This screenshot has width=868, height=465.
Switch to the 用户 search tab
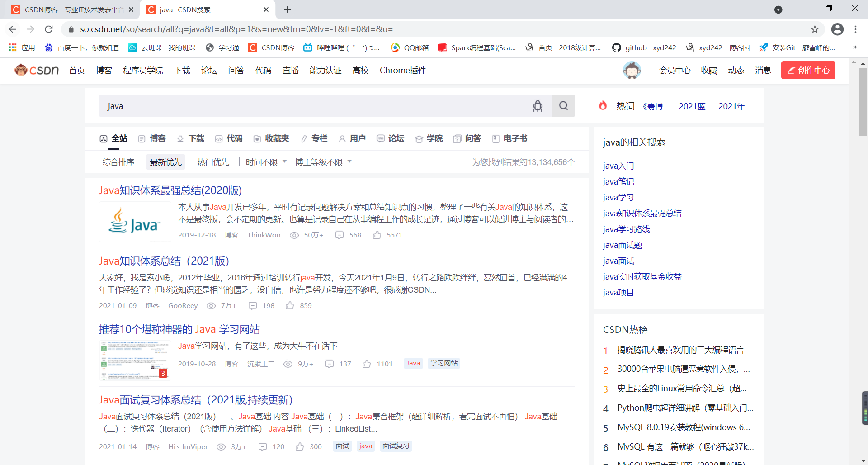pyautogui.click(x=352, y=138)
